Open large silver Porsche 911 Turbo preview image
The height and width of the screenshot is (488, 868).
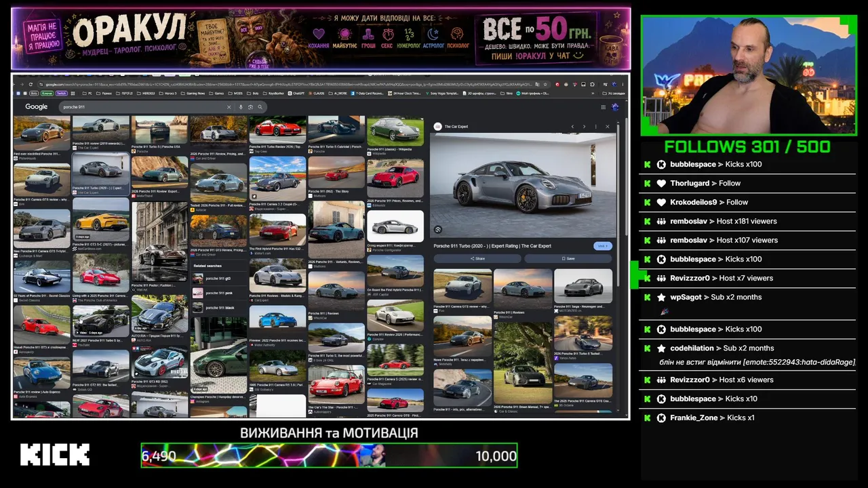click(523, 184)
